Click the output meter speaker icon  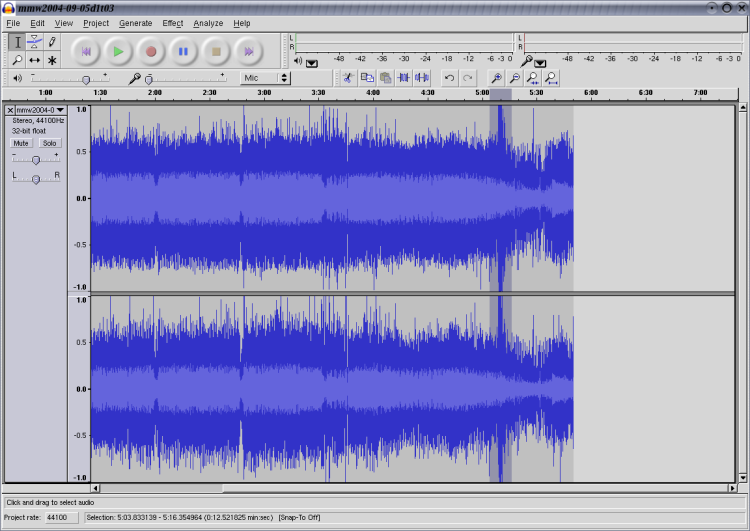[298, 61]
